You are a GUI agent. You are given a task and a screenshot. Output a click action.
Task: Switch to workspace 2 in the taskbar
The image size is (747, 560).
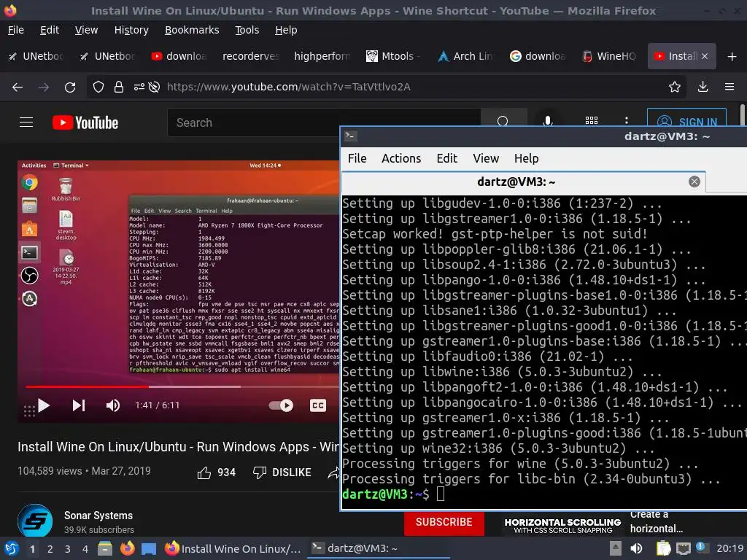pos(50,549)
